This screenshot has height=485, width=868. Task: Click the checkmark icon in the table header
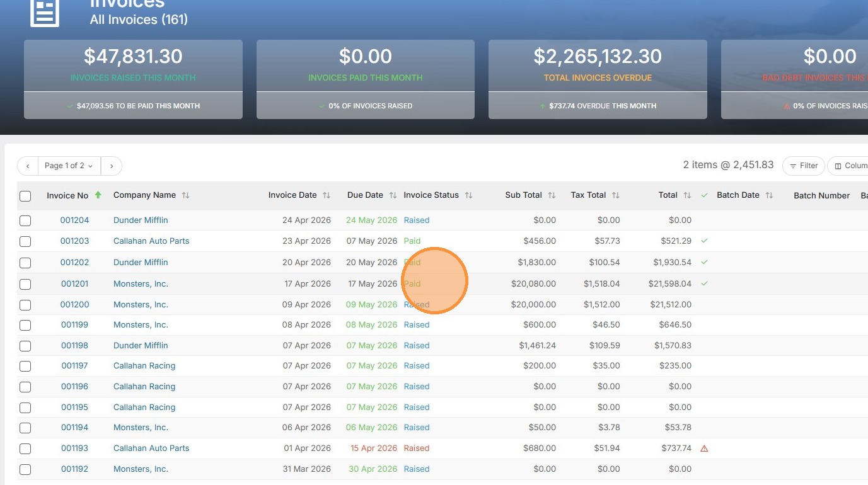click(704, 195)
